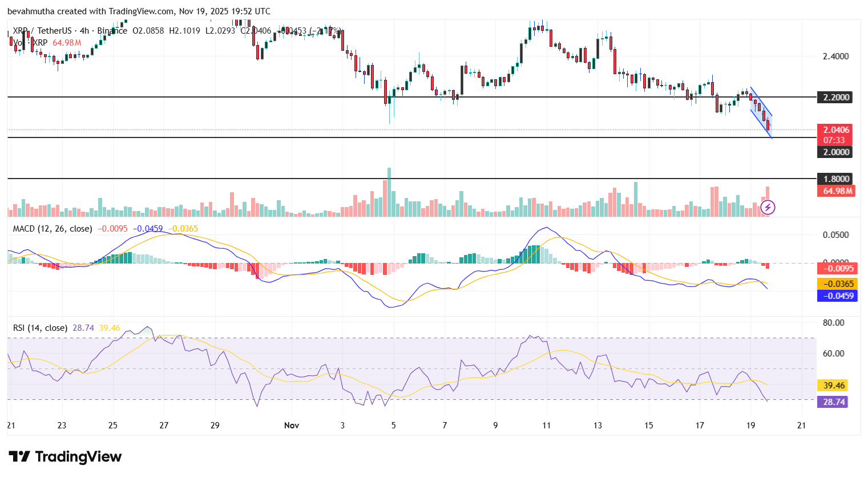
Task: Click the Nov label on the time axis
Action: click(292, 426)
